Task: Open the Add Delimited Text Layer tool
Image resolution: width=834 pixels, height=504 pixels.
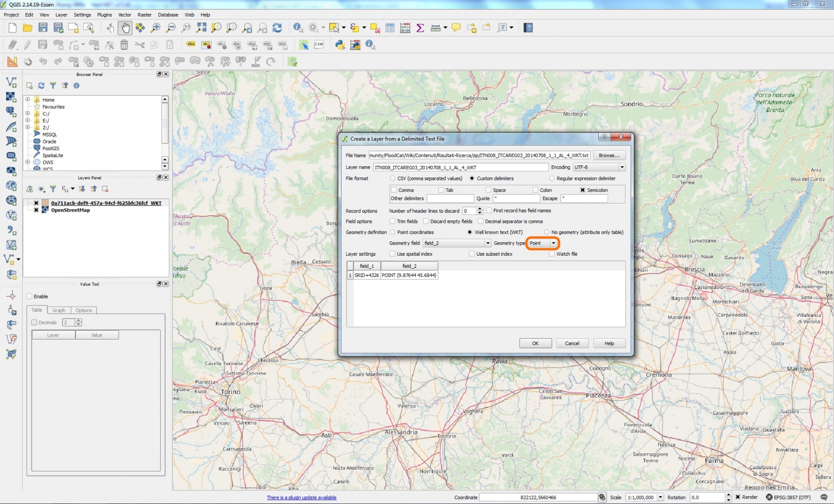Action: pos(11,230)
